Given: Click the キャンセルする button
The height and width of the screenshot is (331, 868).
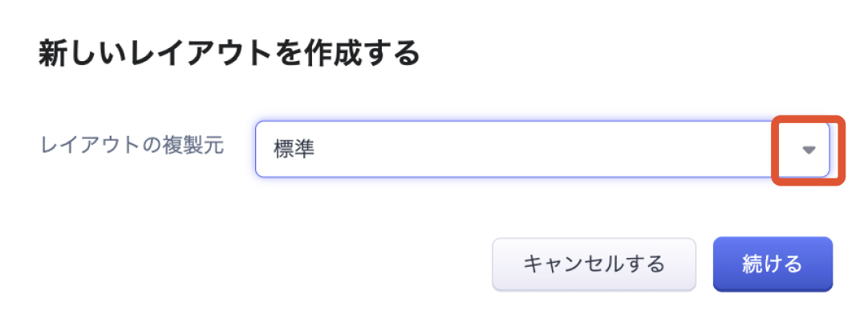Looking at the screenshot, I should 594,264.
